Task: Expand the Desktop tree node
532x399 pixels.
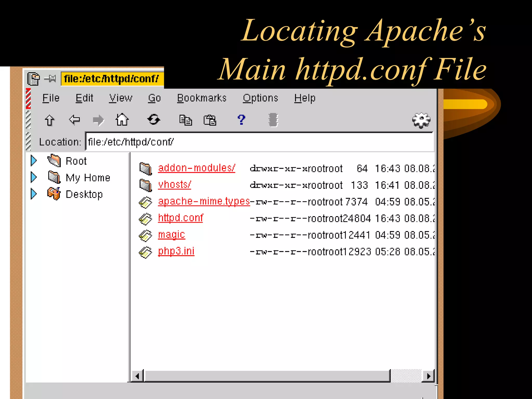Action: [x=34, y=194]
